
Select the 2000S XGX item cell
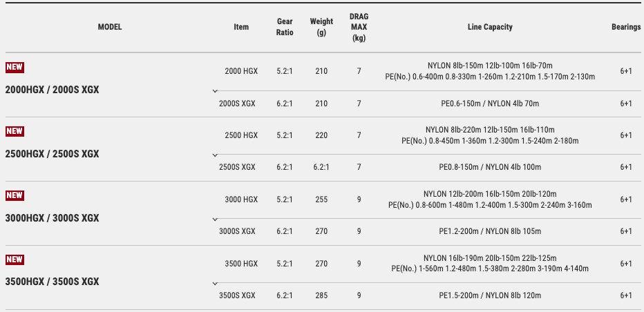tap(237, 104)
